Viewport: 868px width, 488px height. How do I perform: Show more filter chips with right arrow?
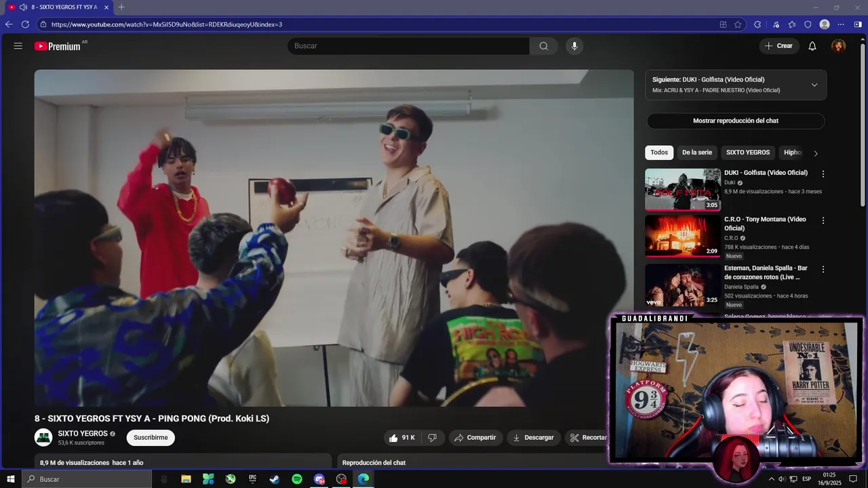tap(816, 153)
